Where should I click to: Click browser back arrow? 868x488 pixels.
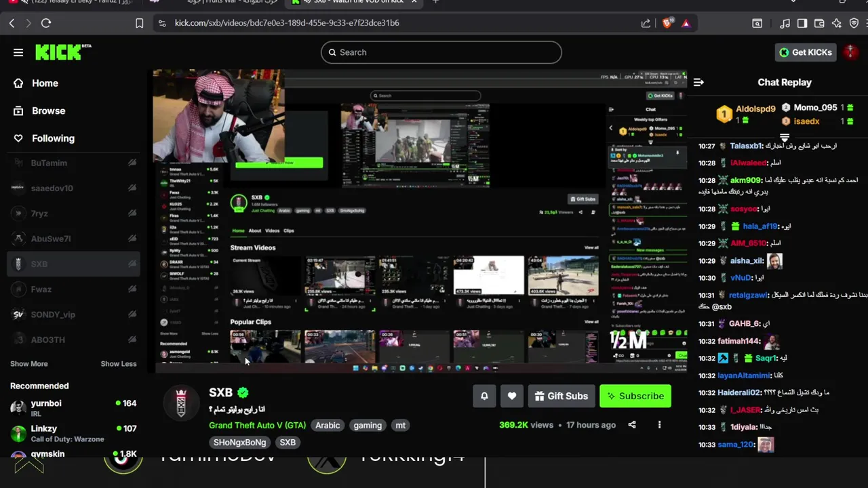pyautogui.click(x=12, y=23)
